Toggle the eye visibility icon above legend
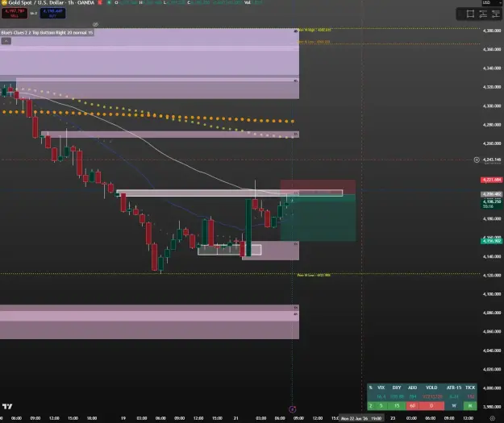The width and height of the screenshot is (504, 423). tap(95, 24)
